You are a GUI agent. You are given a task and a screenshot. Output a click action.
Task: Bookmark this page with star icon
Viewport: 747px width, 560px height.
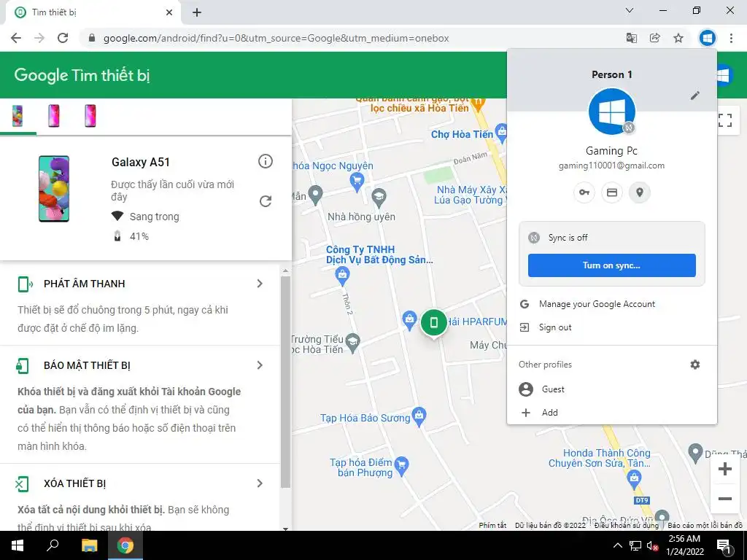[x=678, y=38]
